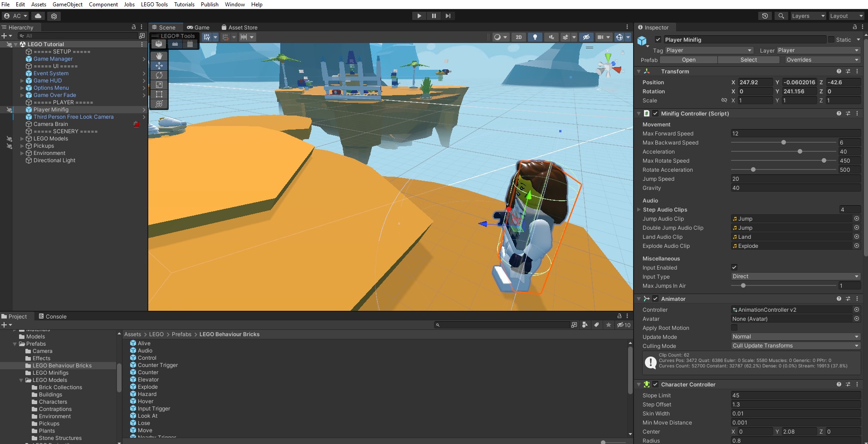The width and height of the screenshot is (868, 444).
Task: Open Input Type Direct dropdown
Action: point(795,276)
